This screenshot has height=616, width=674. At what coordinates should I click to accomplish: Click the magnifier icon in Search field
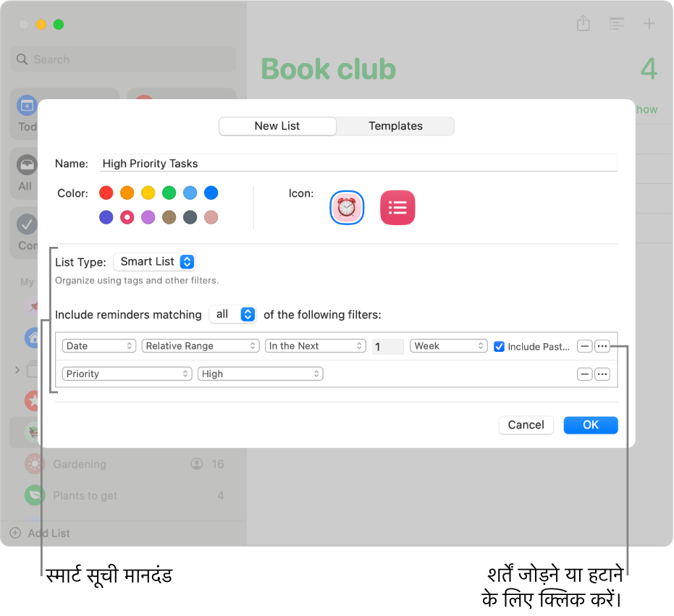tap(22, 59)
